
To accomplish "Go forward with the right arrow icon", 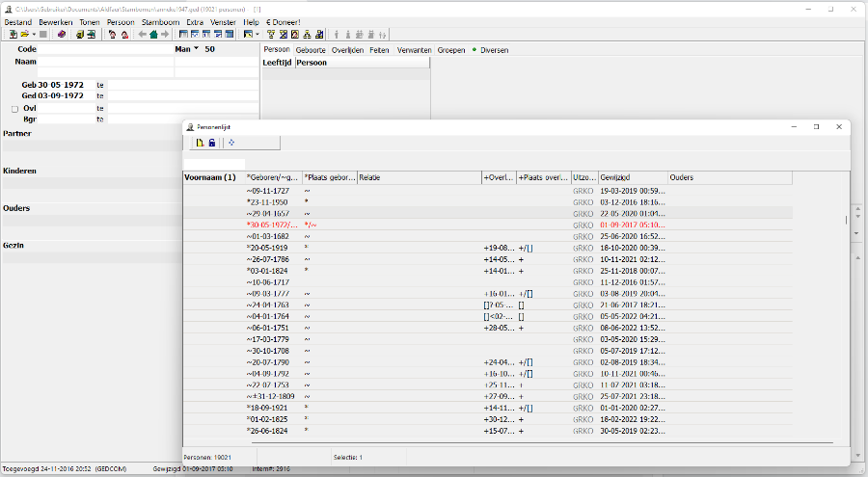I will coord(165,35).
